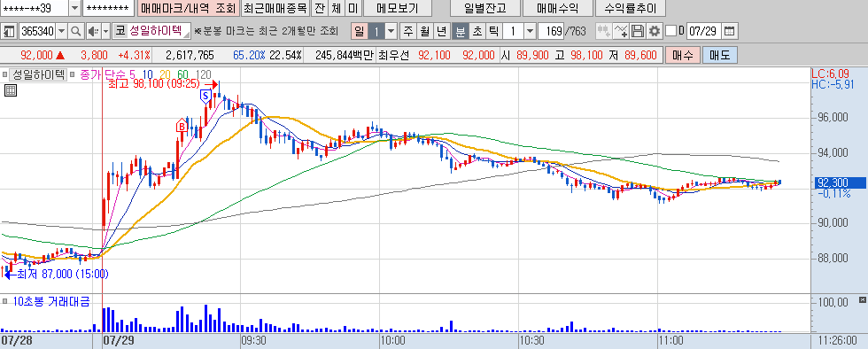
Task: Select the 분 (minute) chart period toggle
Action: [460, 31]
